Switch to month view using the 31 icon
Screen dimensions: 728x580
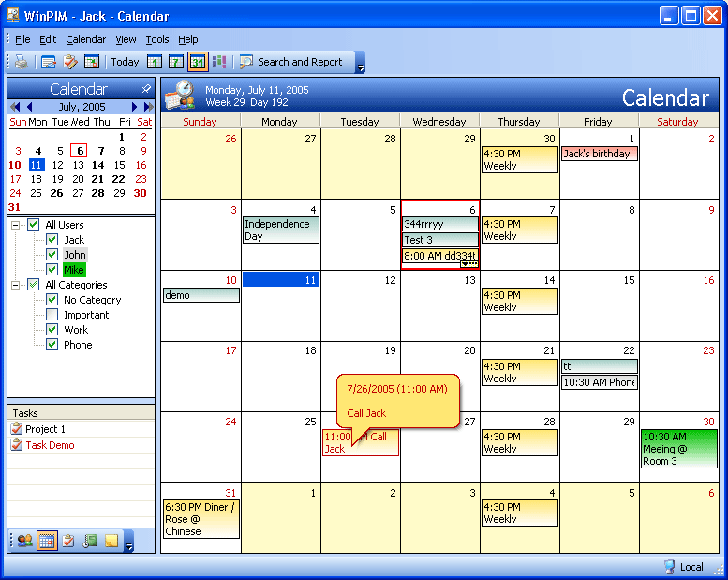tap(198, 62)
